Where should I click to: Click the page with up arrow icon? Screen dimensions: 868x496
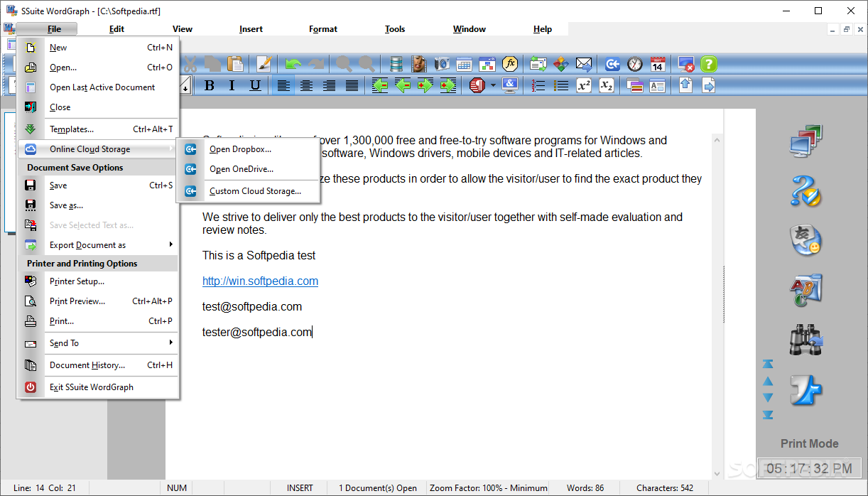pyautogui.click(x=685, y=85)
